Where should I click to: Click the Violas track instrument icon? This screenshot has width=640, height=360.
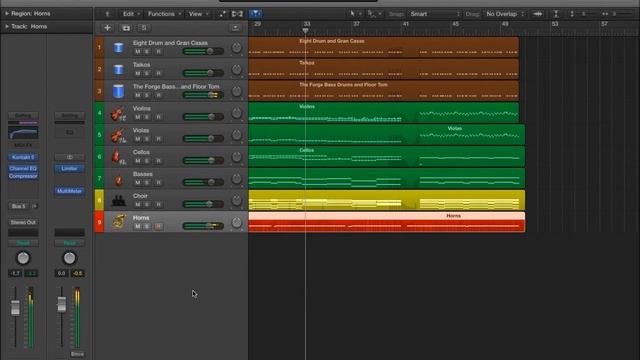(118, 135)
